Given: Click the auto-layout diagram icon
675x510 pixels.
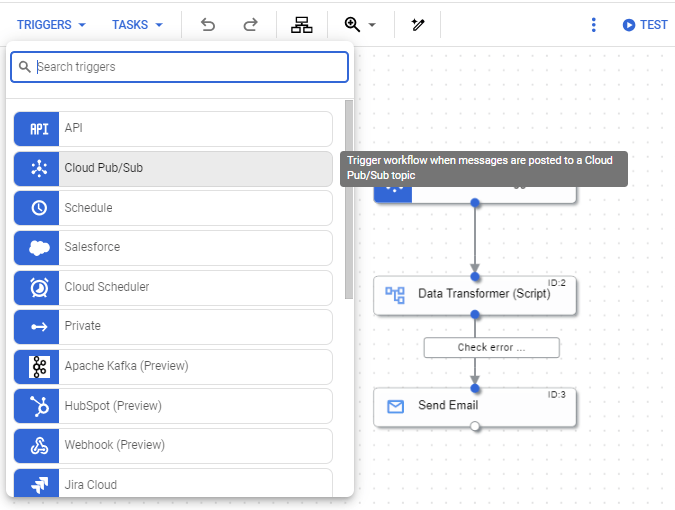Looking at the screenshot, I should click(x=302, y=25).
